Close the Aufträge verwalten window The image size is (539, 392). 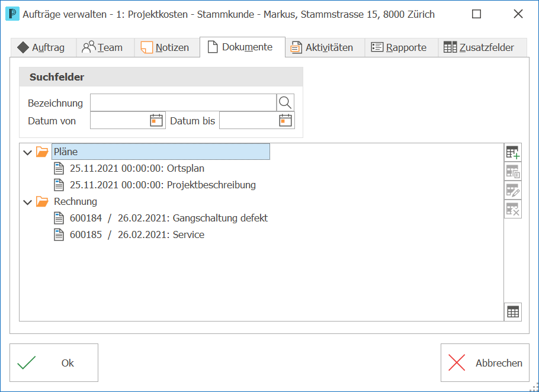pyautogui.click(x=518, y=14)
